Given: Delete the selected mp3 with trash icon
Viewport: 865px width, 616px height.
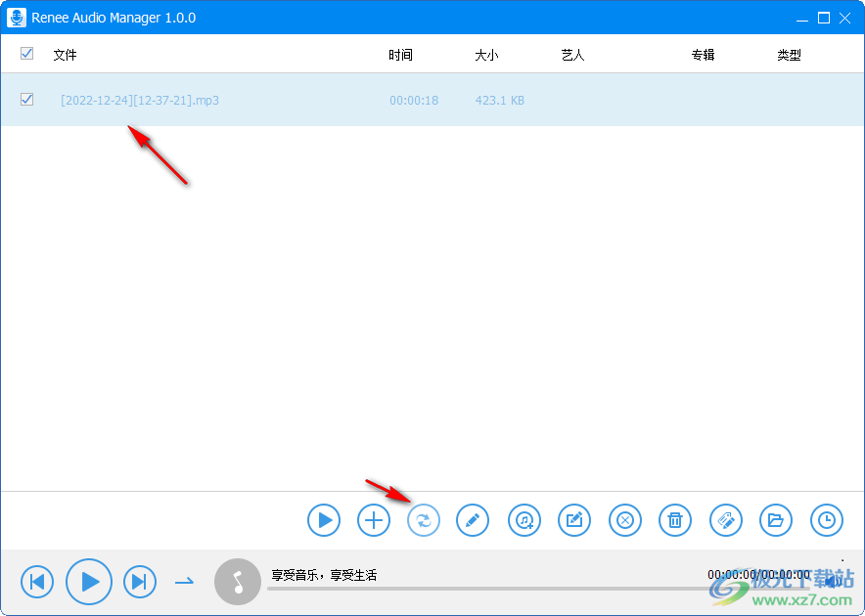Looking at the screenshot, I should coord(675,520).
